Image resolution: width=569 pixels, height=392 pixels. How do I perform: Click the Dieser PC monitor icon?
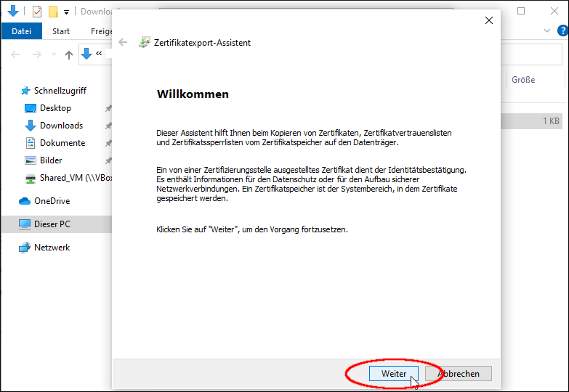pyautogui.click(x=24, y=224)
